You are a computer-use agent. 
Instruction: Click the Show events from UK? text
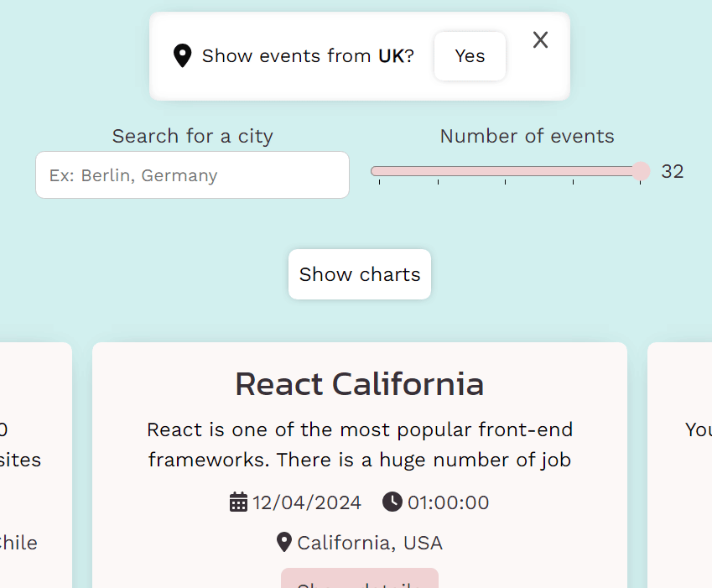[308, 56]
